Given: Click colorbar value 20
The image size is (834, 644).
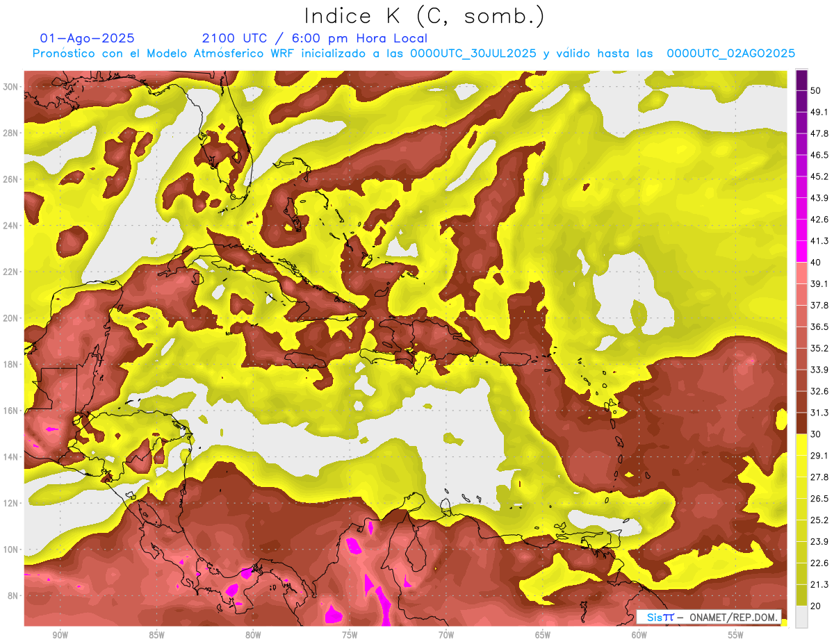Looking at the screenshot, I should (x=816, y=606).
